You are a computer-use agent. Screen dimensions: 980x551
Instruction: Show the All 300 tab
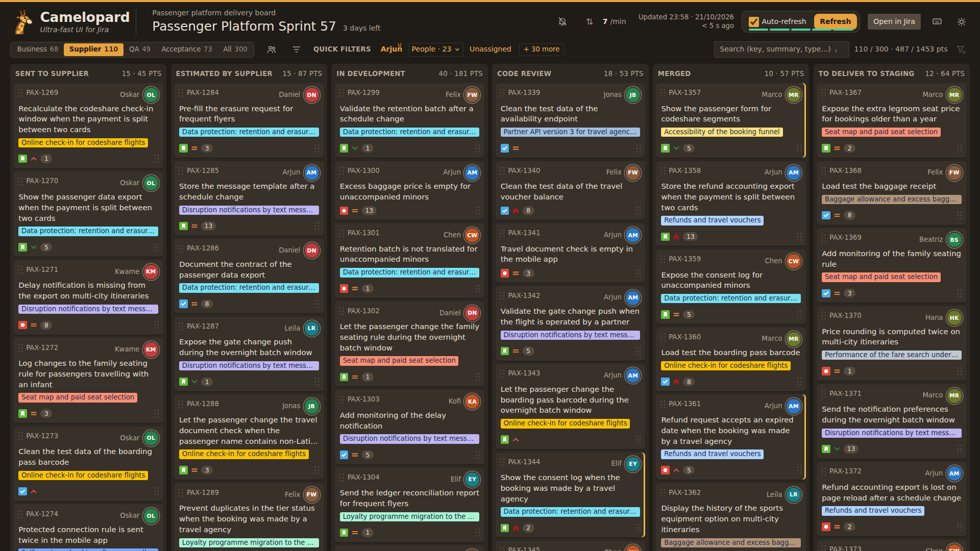[x=235, y=49]
